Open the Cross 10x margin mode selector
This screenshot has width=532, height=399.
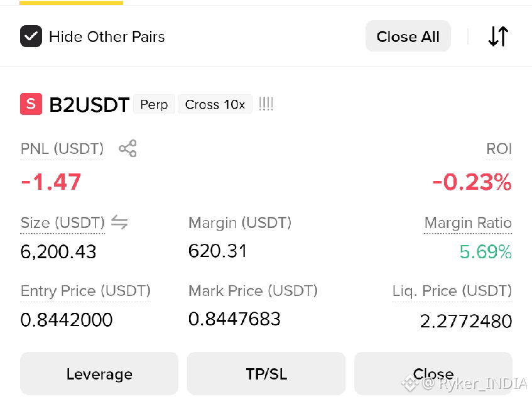click(215, 104)
